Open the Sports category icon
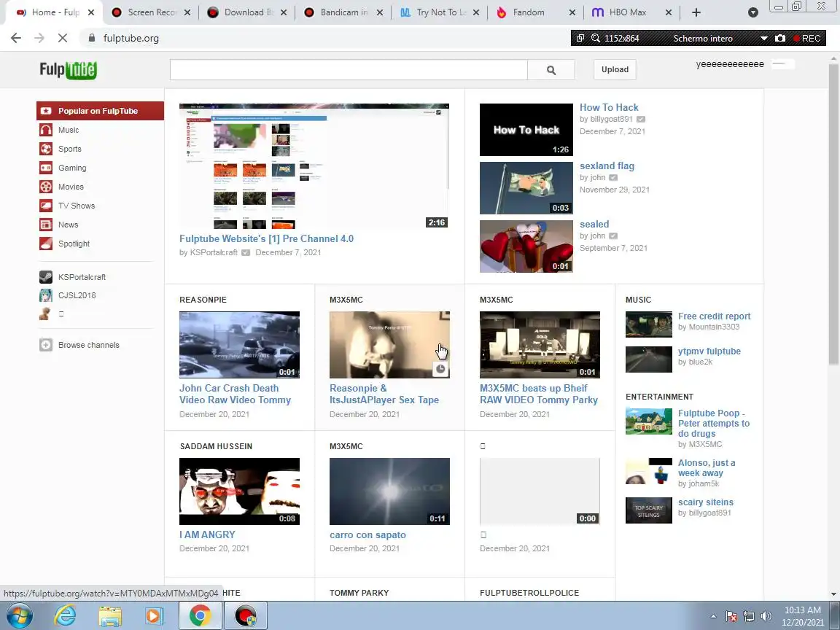840x630 pixels. [46, 149]
